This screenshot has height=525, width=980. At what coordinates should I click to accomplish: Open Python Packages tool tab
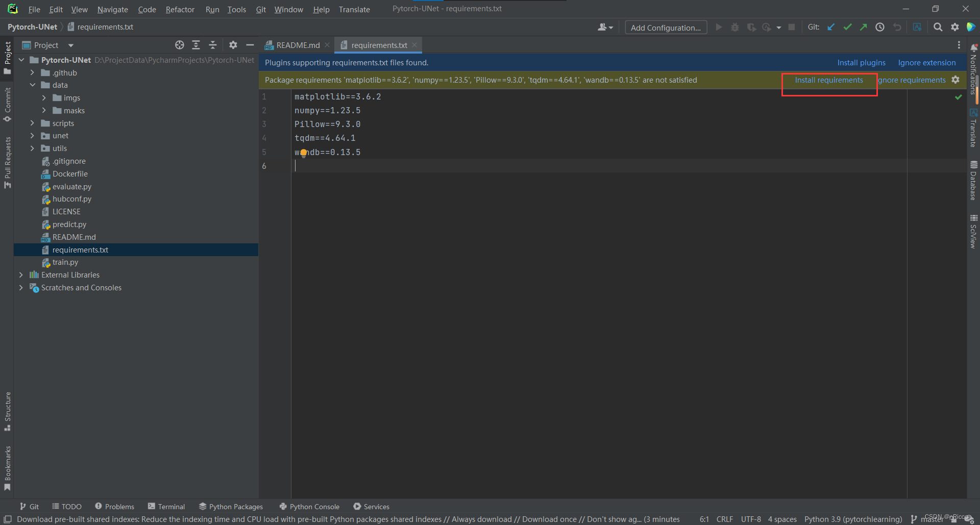[231, 507]
